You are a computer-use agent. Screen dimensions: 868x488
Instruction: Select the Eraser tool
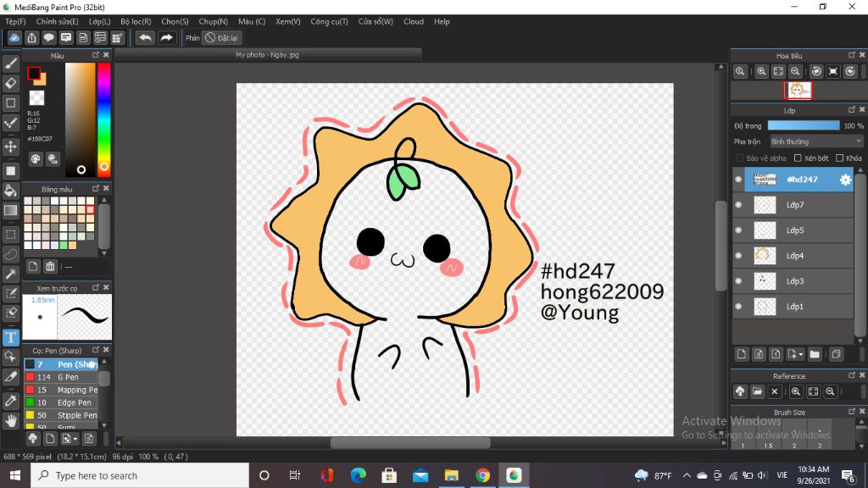point(10,83)
